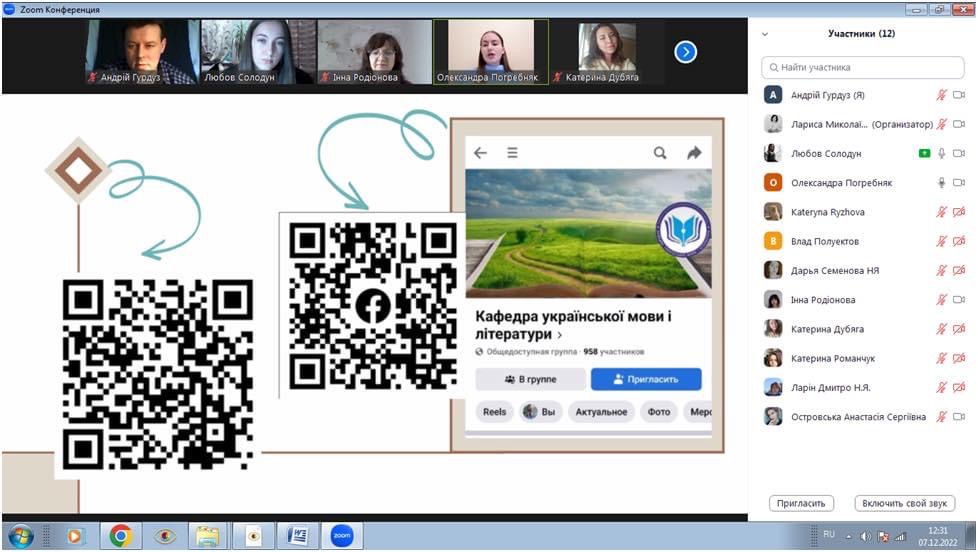Viewport: 978px width, 552px height.
Task: Click muted mic icon for Kateryna Ryzhova
Action: [x=941, y=212]
